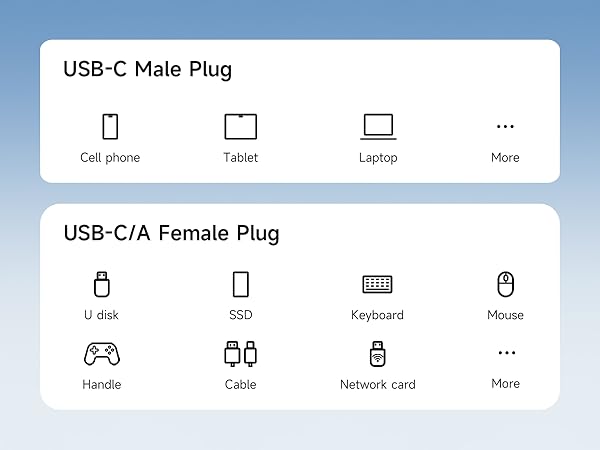This screenshot has height=450, width=600.
Task: Select the U disk icon
Action: [101, 284]
